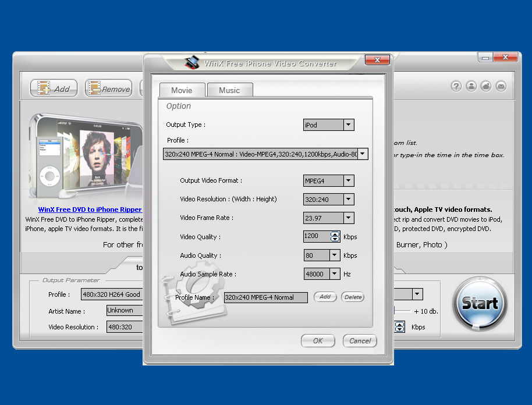Viewport: 532px width, 405px height.
Task: Close the main converter window
Action: click(x=506, y=58)
